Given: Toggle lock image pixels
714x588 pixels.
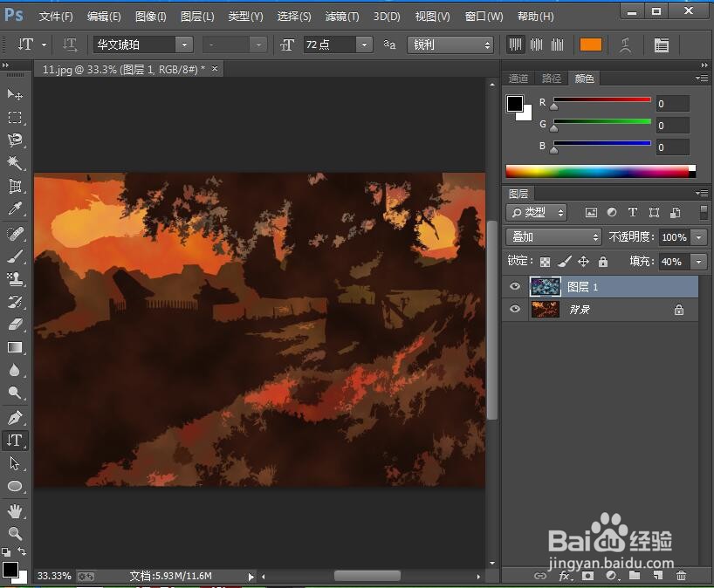Looking at the screenshot, I should (x=564, y=261).
